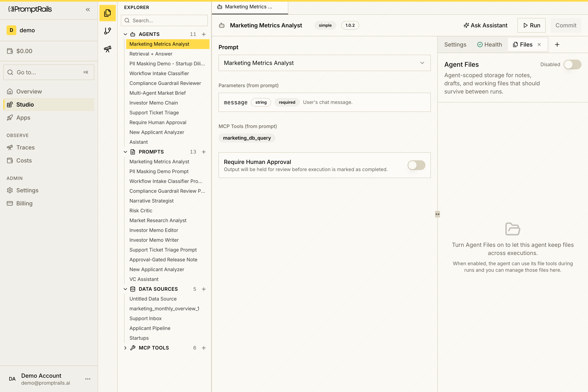
Task: Click the demo workspace D avatar
Action: coord(11,30)
